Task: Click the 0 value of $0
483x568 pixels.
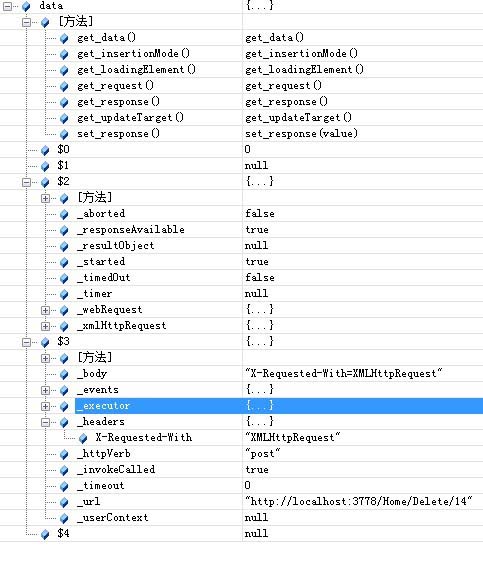Action: tap(247, 150)
